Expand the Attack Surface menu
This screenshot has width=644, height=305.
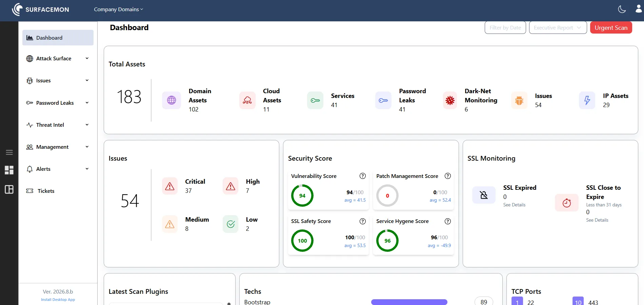[58, 59]
